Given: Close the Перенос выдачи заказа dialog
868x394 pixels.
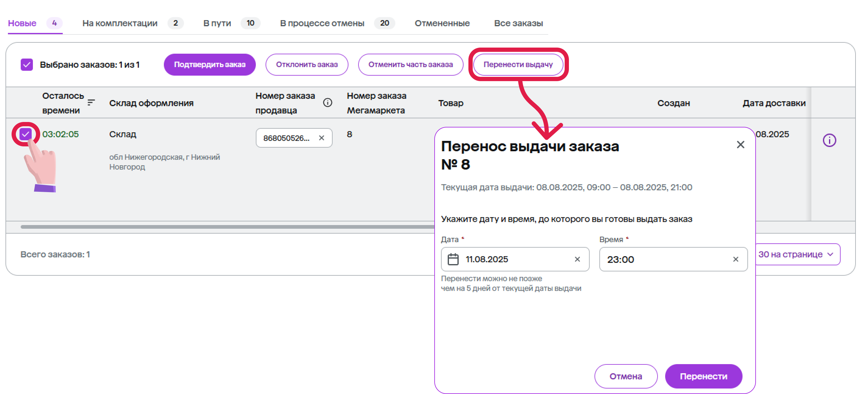Looking at the screenshot, I should pyautogui.click(x=740, y=145).
